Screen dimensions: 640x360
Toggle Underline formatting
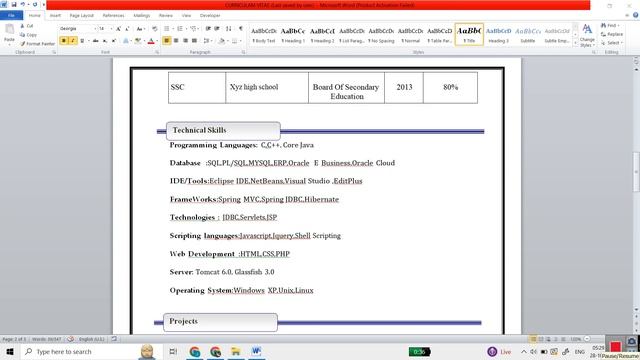click(x=82, y=41)
